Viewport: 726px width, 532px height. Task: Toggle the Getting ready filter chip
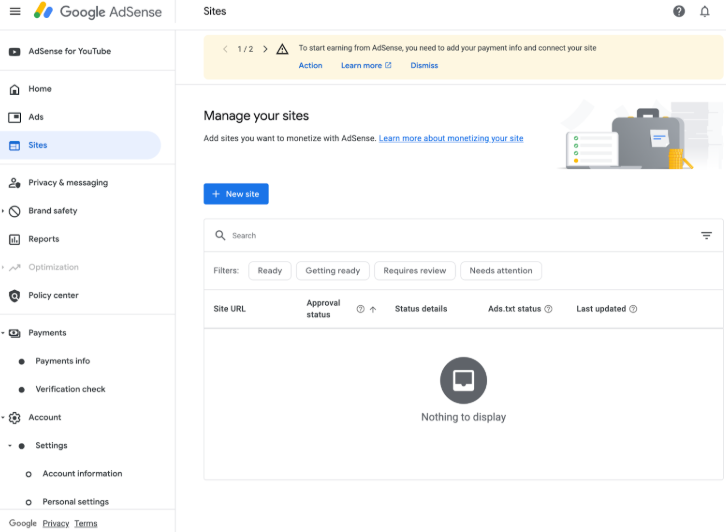coord(333,271)
